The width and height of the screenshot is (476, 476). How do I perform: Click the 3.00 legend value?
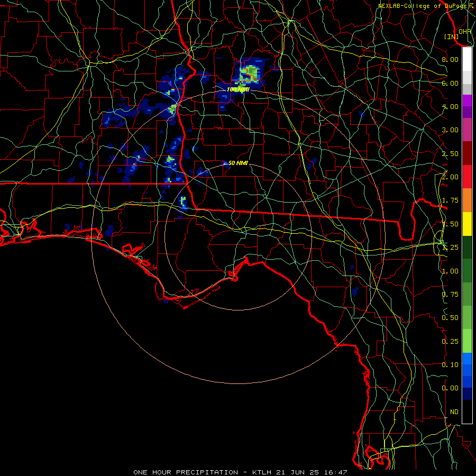click(450, 130)
